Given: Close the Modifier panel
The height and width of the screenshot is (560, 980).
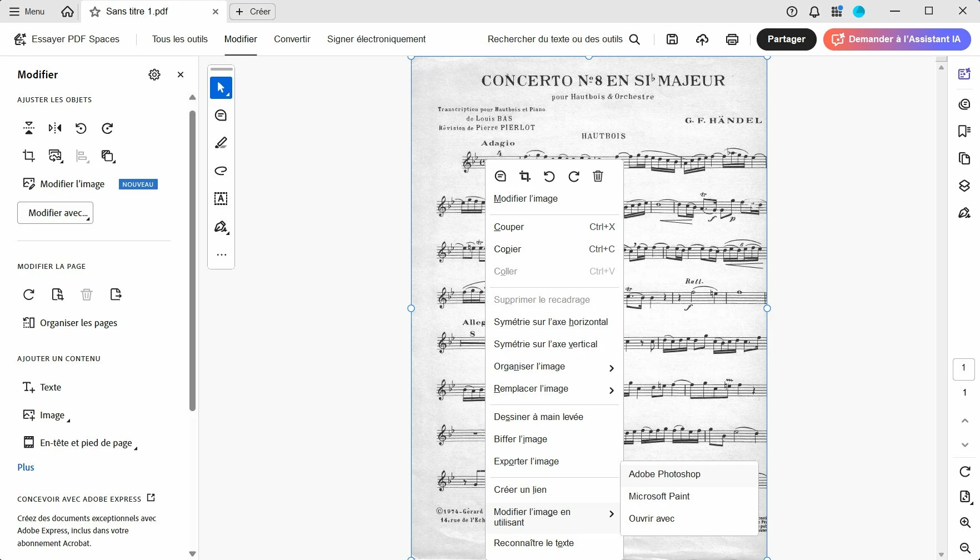Looking at the screenshot, I should [181, 74].
